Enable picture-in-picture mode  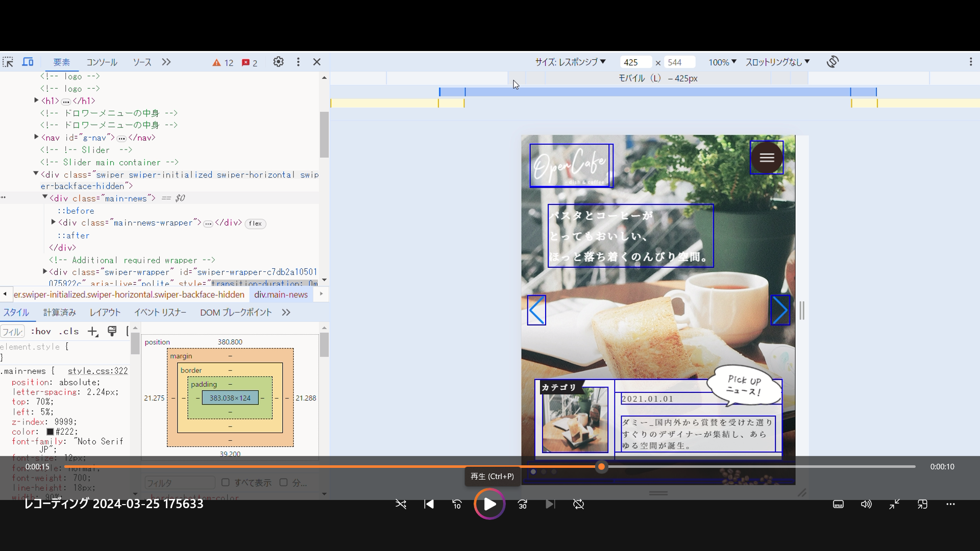[923, 504]
